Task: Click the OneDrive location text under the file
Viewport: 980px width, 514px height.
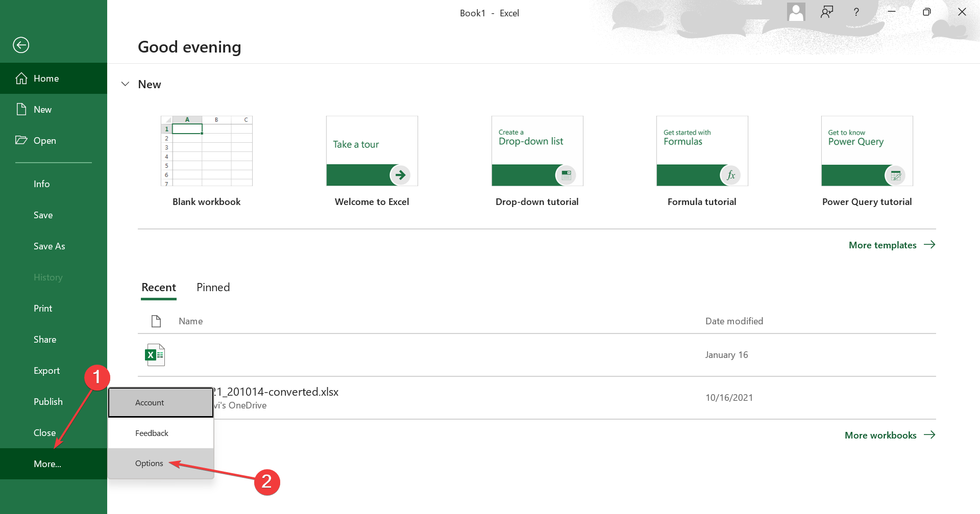Action: tap(240, 405)
